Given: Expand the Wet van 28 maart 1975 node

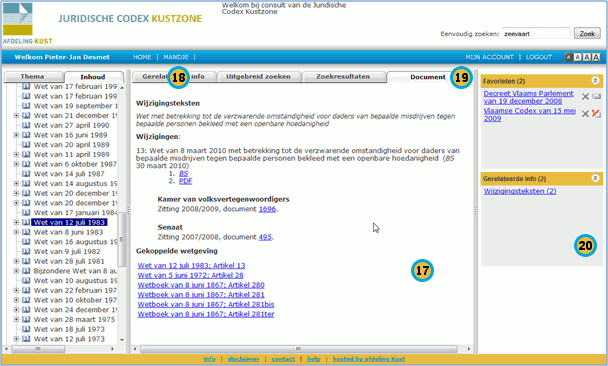Looking at the screenshot, I should tap(16, 319).
